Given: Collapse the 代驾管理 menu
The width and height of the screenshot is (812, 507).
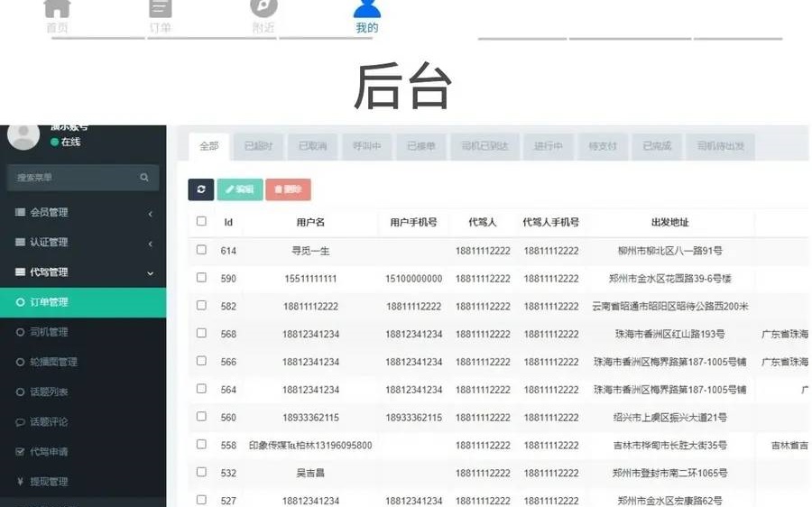Looking at the screenshot, I should click(x=83, y=272).
